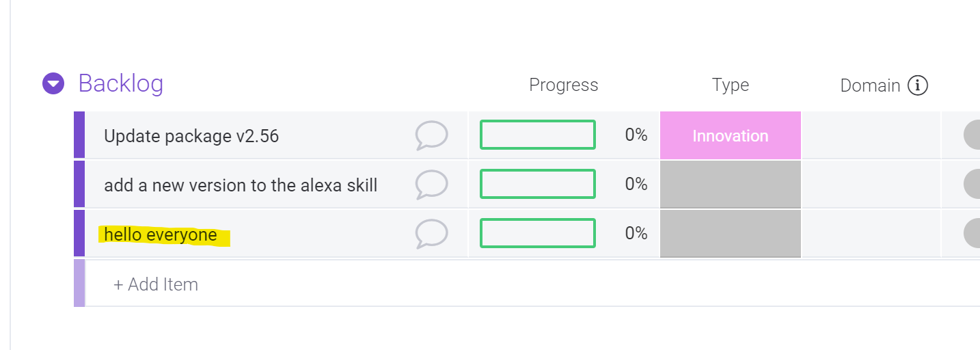Click person avatar on alexa skill row
The width and height of the screenshot is (980, 350).
click(x=973, y=184)
